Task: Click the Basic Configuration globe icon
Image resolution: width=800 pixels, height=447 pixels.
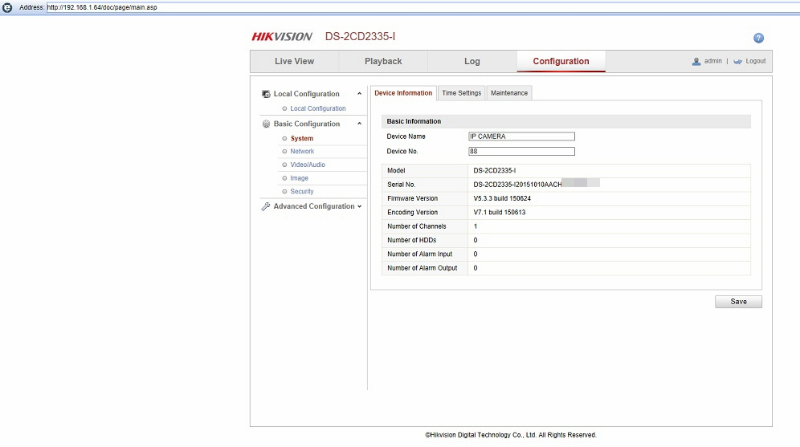Action: coord(266,123)
